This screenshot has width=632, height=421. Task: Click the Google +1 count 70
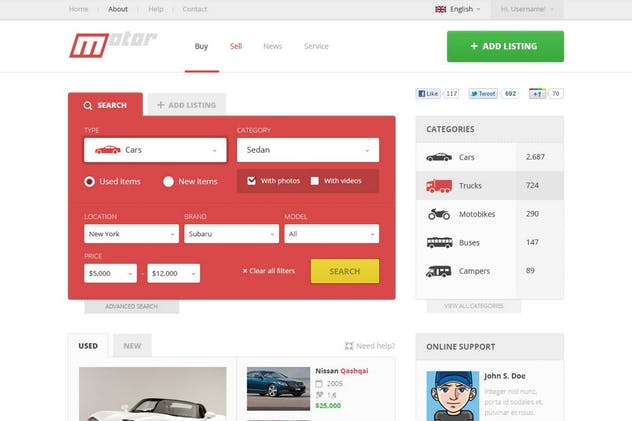556,94
